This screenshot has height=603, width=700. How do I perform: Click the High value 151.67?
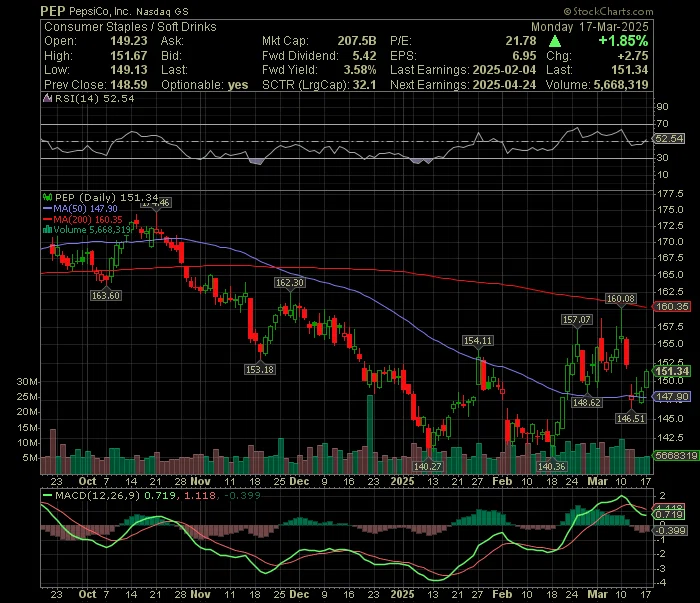(129, 56)
